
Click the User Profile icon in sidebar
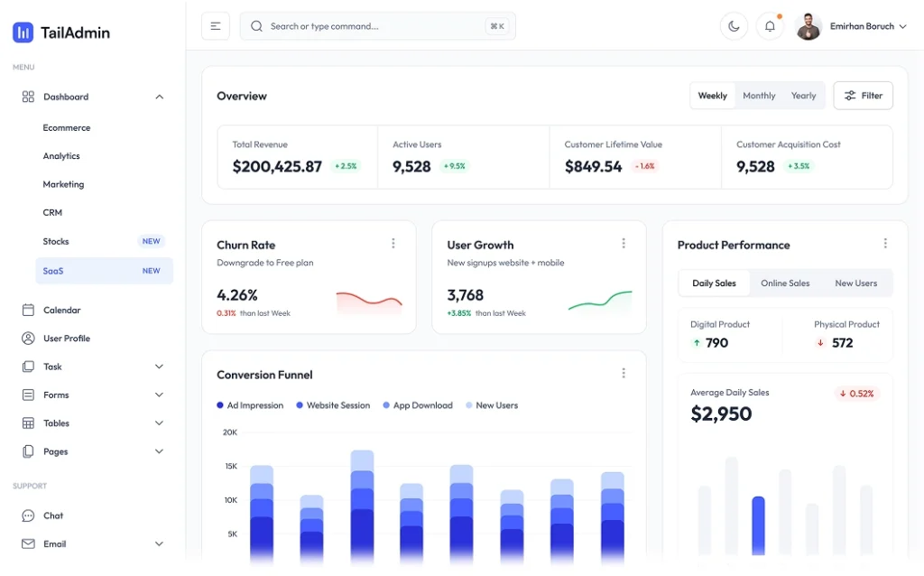28,339
